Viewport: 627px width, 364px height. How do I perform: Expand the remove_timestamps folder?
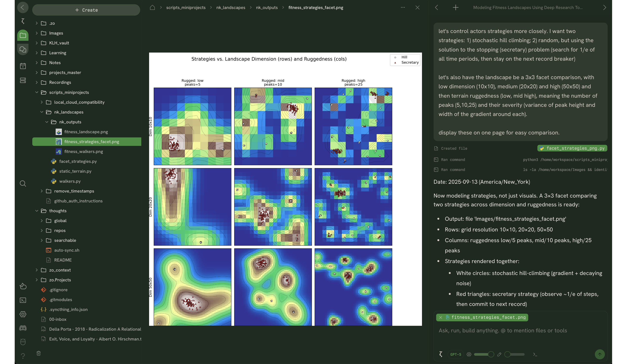(x=42, y=191)
